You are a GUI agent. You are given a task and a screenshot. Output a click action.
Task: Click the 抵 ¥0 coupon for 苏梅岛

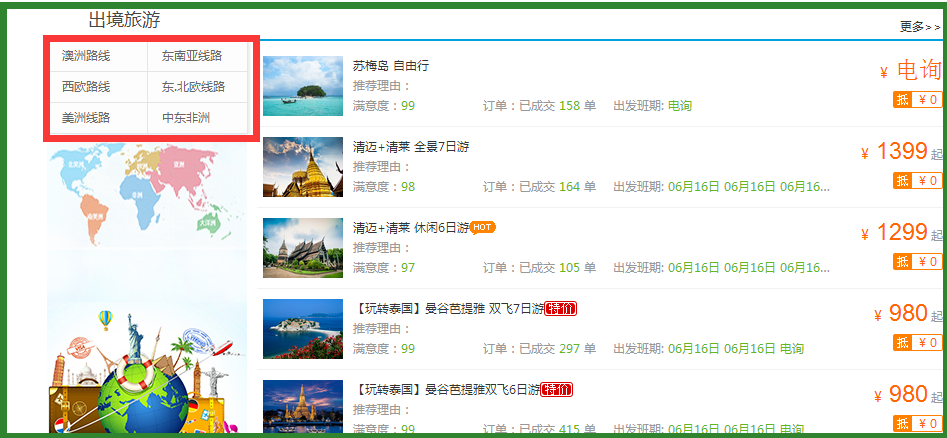coord(917,99)
